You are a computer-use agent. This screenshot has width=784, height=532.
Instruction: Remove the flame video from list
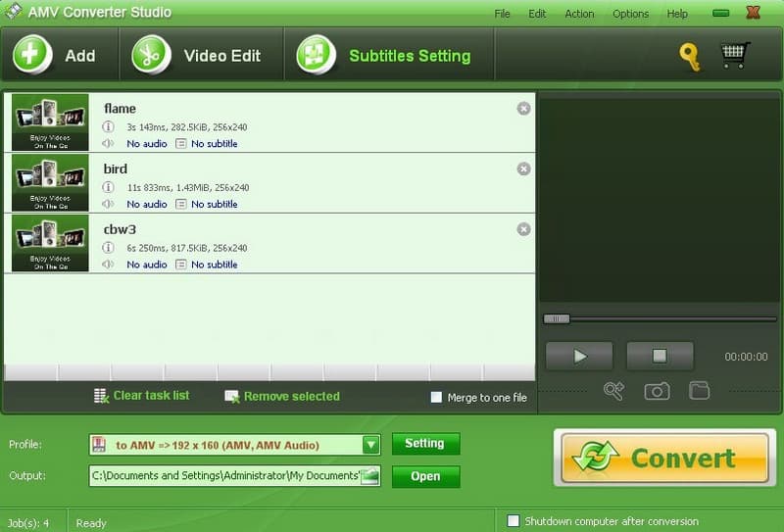coord(523,109)
